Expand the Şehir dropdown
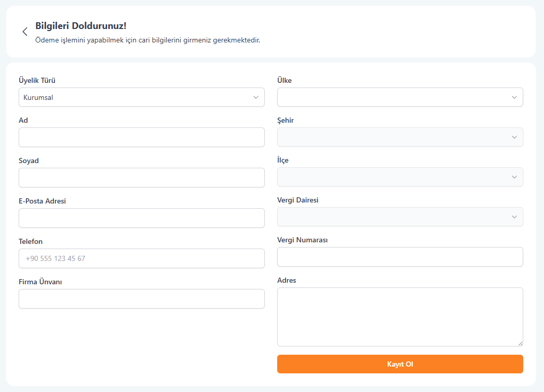This screenshot has width=544, height=392. coord(394,137)
